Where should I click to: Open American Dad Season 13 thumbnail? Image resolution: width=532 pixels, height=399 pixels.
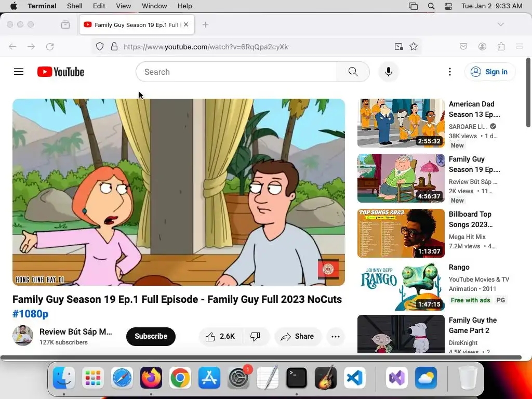[401, 123]
